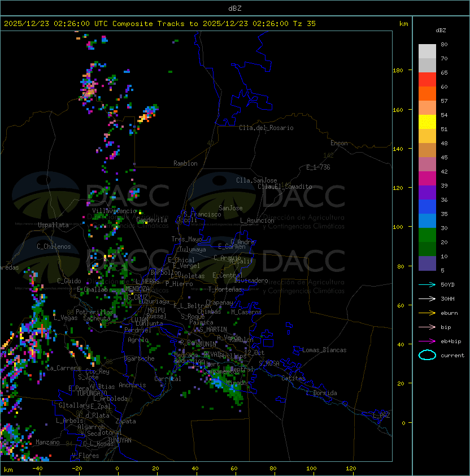Click the Manzano place label
Viewport: 470px width, 476px height.
(x=47, y=442)
